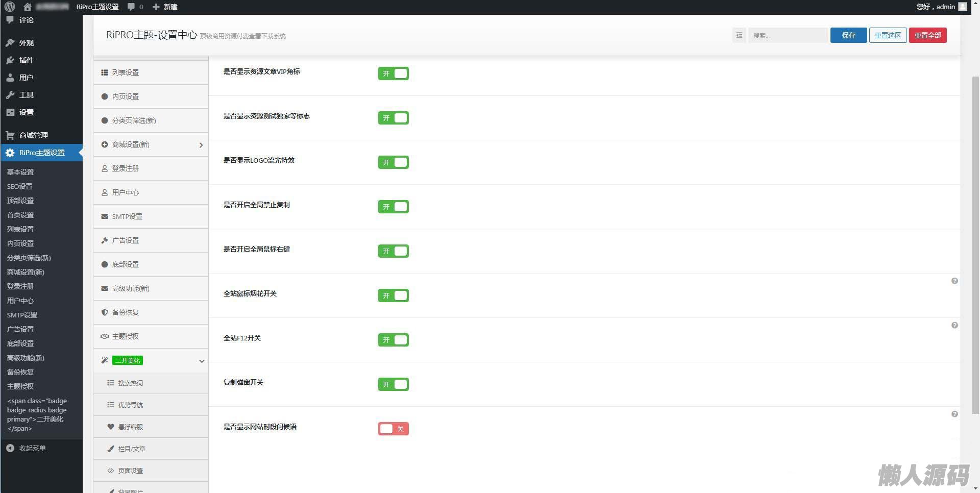The image size is (980, 493).
Task: Expand 商城设置(新) chevron in panel
Action: point(201,145)
